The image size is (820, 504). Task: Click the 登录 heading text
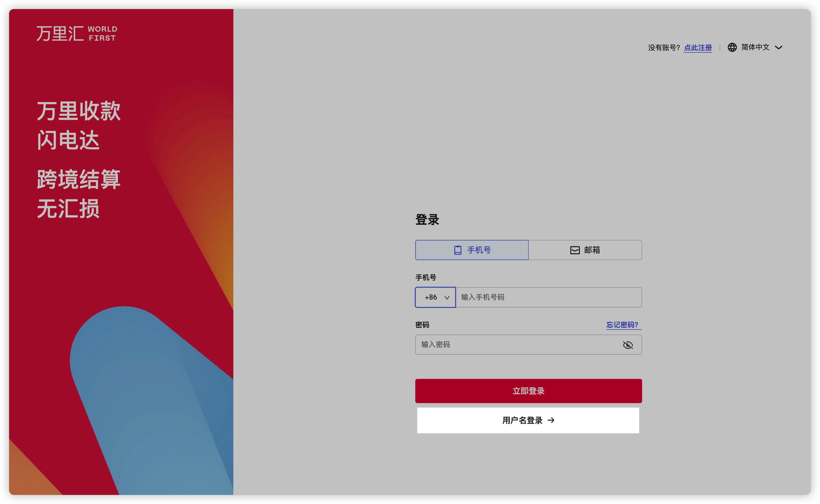click(x=427, y=220)
